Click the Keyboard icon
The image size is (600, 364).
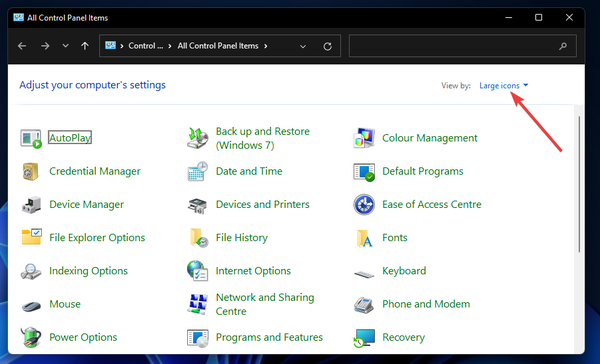pos(364,274)
